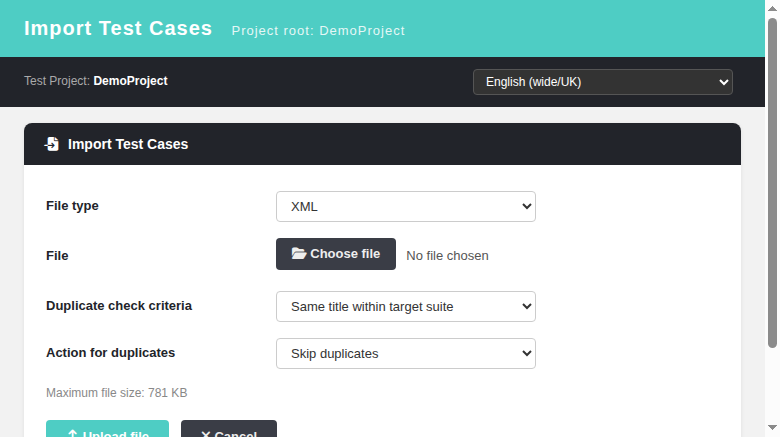This screenshot has width=780, height=437.
Task: Click the Choose file button
Action: (336, 254)
